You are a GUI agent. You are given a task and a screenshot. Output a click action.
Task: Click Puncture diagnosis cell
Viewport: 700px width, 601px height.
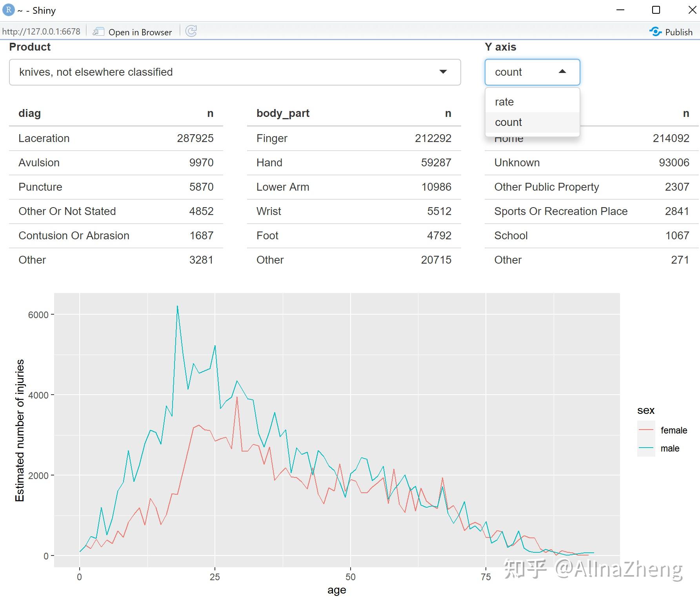click(x=40, y=187)
